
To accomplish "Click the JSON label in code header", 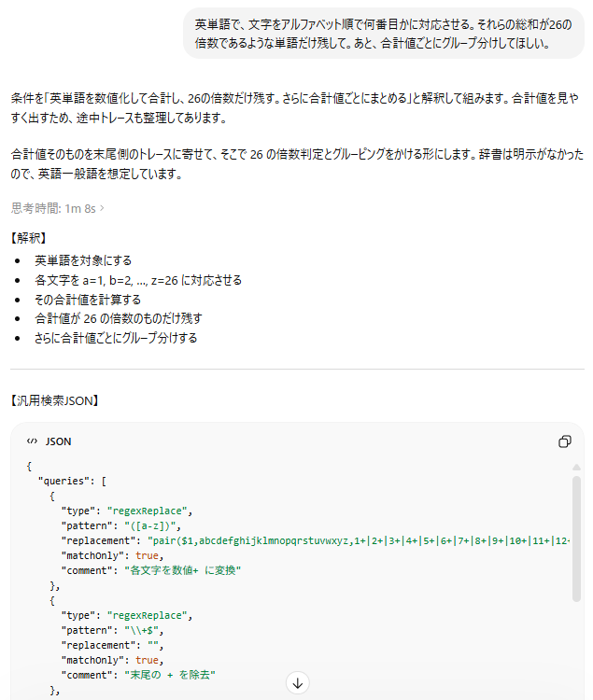I will pos(58,441).
